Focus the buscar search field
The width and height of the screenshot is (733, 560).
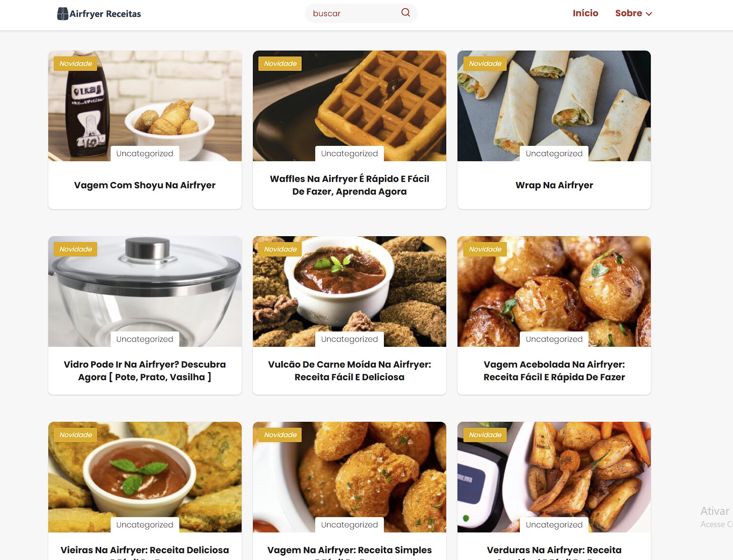coord(355,13)
